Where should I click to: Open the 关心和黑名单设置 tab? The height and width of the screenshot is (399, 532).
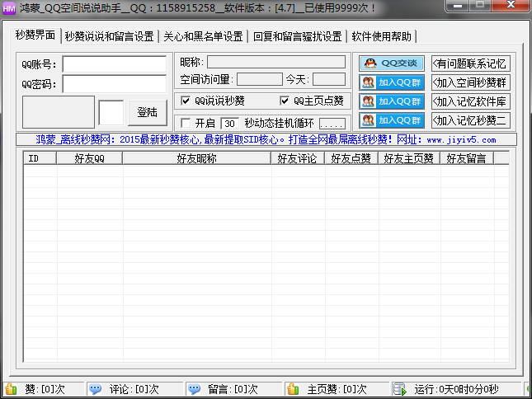[203, 37]
